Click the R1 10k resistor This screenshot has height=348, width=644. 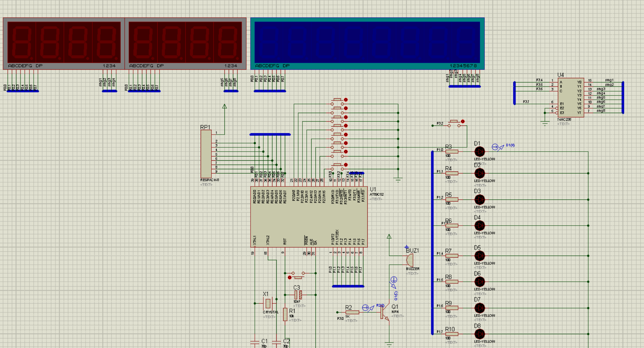tap(285, 315)
